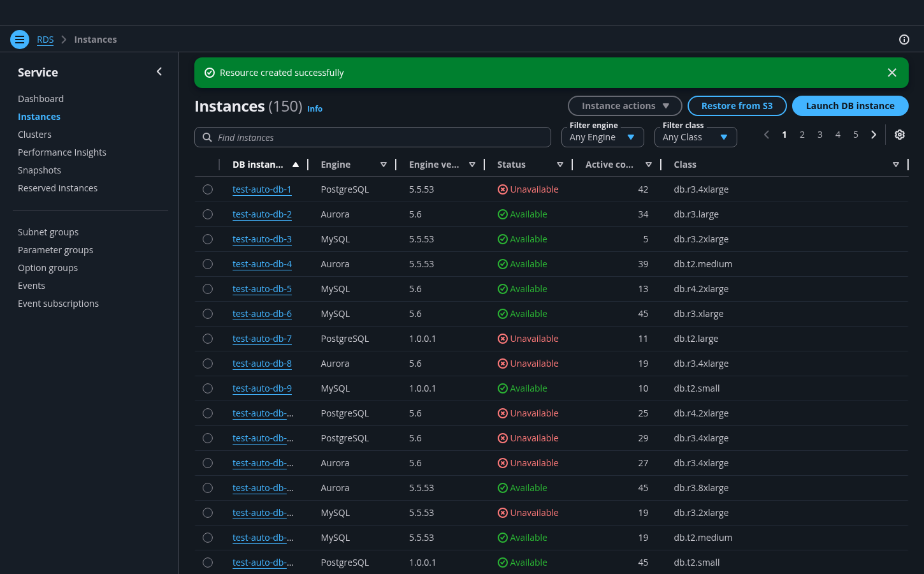This screenshot has width=924, height=574.
Task: Open the hamburger navigation menu icon
Action: pos(20,40)
